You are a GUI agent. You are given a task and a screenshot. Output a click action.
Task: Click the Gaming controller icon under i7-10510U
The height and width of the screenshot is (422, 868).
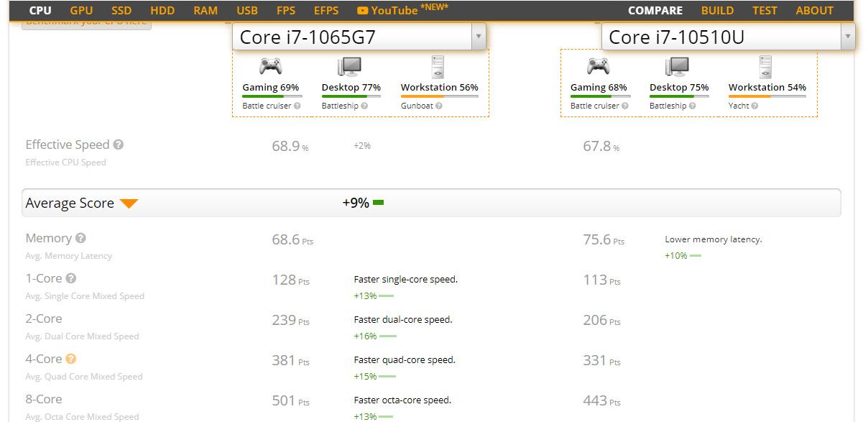coord(599,67)
